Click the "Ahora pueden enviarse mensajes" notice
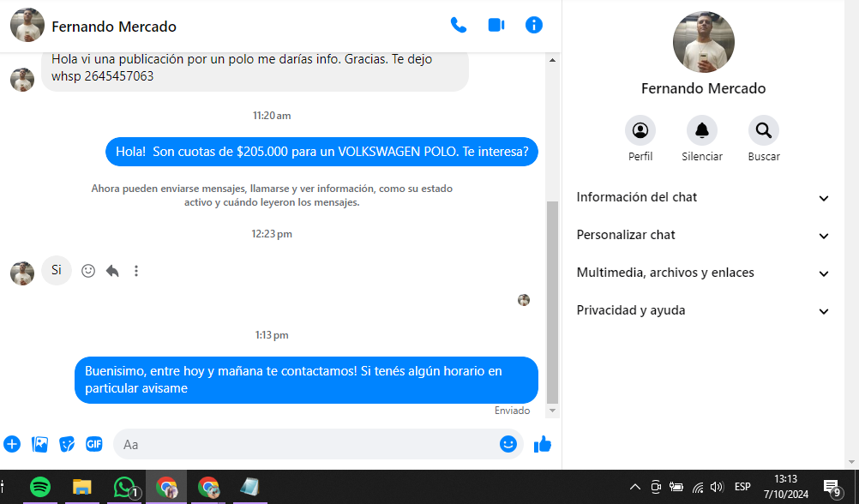Viewport: 859px width, 504px height. tap(272, 195)
